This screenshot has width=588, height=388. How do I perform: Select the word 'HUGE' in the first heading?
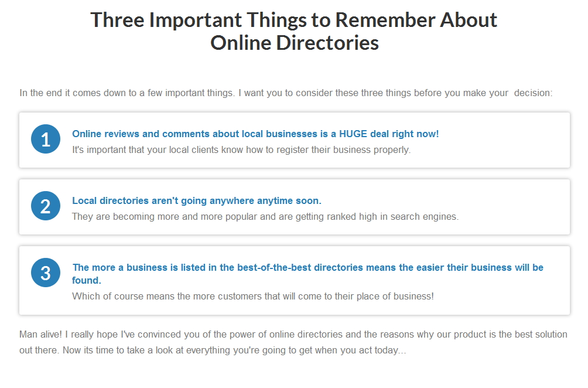(353, 134)
